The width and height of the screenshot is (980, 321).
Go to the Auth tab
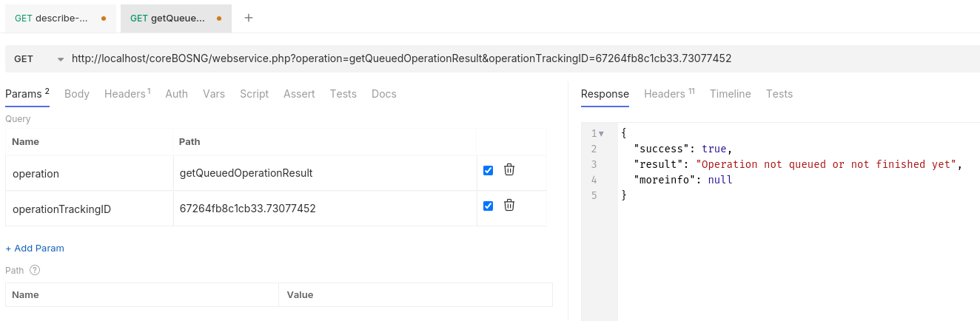[x=176, y=94]
